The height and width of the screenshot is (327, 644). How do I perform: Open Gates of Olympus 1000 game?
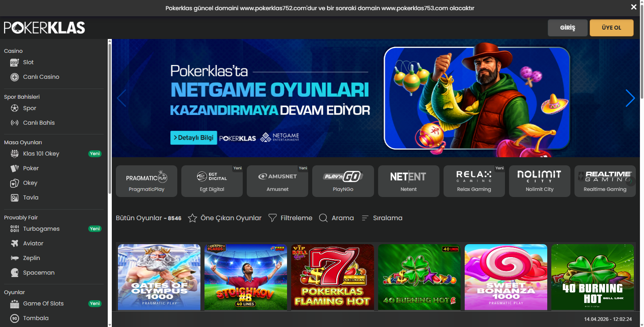tap(159, 277)
